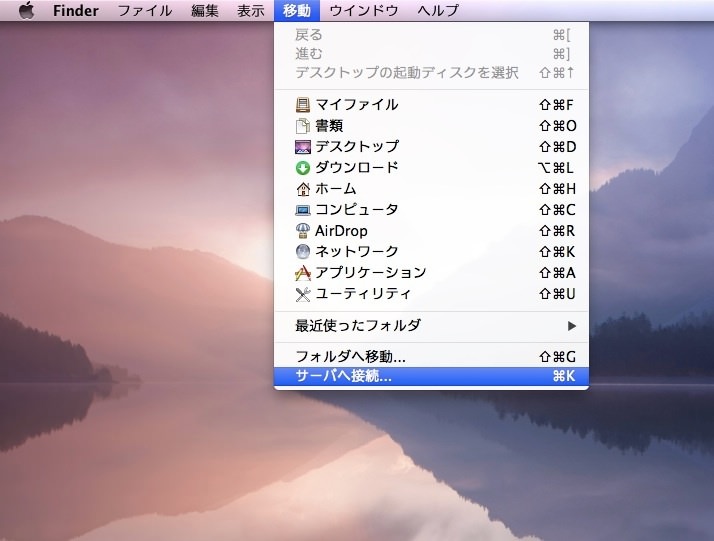Open the ウインドウ menu
Image resolution: width=714 pixels, height=541 pixels.
pyautogui.click(x=364, y=10)
